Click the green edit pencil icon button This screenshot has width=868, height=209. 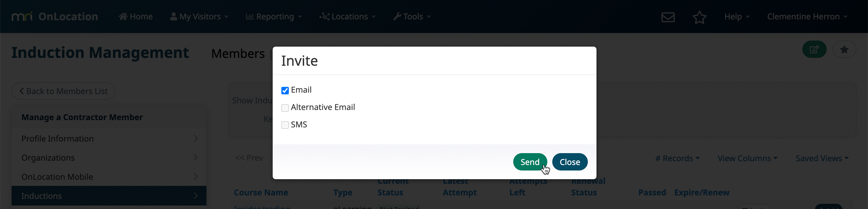814,49
